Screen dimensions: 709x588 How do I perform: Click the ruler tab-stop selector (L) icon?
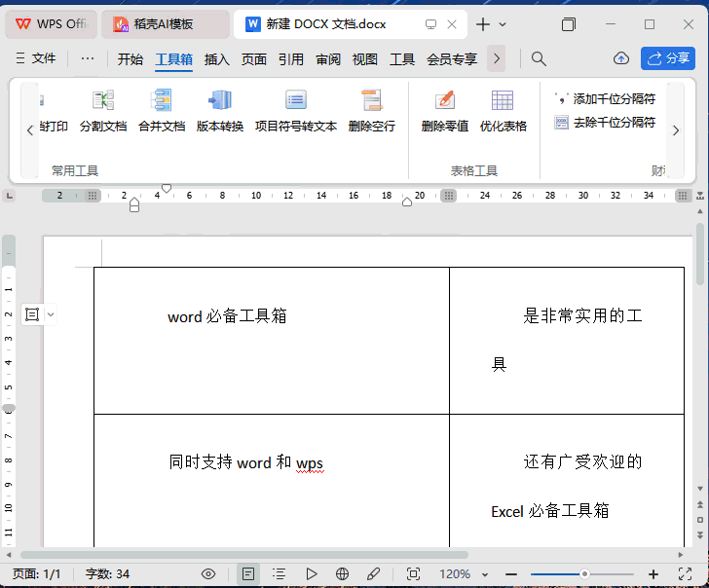[x=9, y=196]
